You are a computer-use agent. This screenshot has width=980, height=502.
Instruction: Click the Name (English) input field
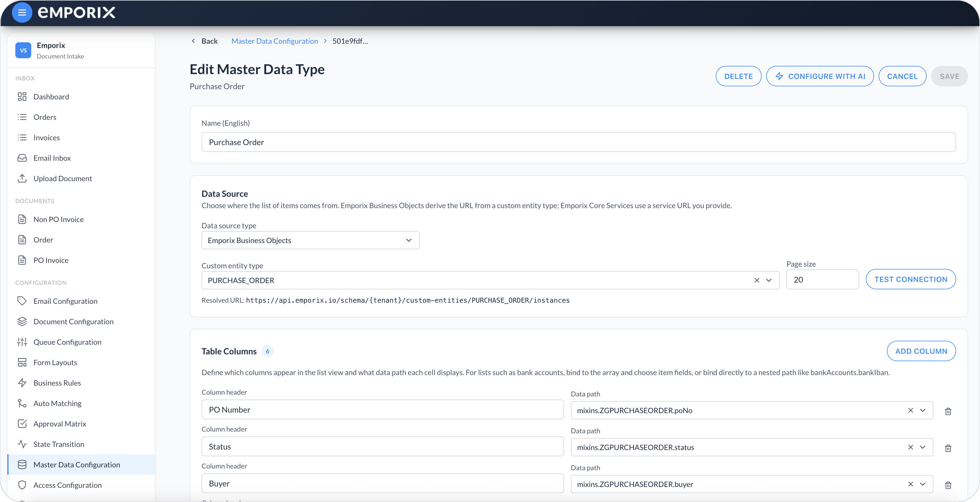point(578,142)
